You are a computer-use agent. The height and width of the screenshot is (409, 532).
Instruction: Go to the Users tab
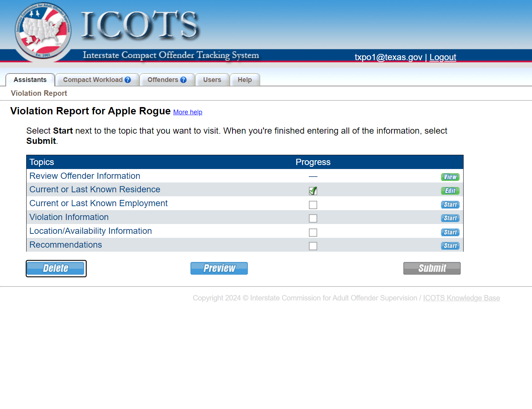pos(212,80)
